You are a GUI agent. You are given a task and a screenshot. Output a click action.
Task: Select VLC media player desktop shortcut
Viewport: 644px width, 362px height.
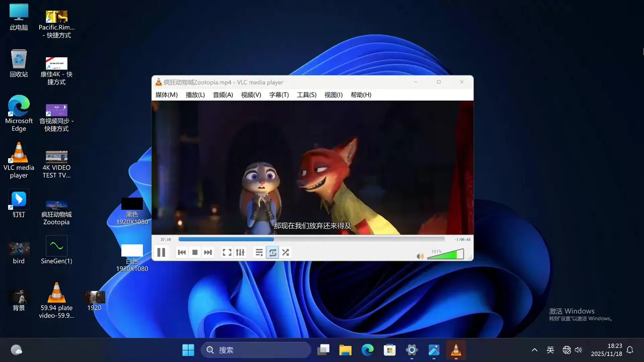tap(19, 160)
